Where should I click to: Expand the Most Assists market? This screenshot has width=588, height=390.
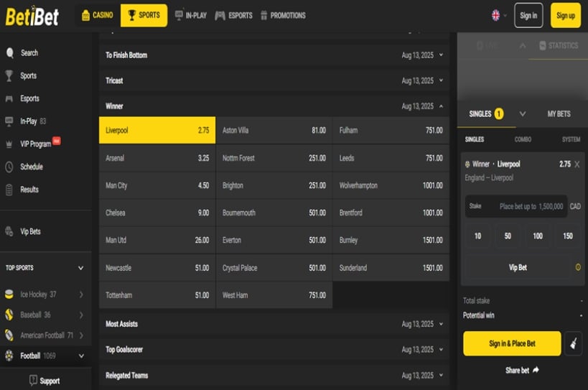point(274,324)
